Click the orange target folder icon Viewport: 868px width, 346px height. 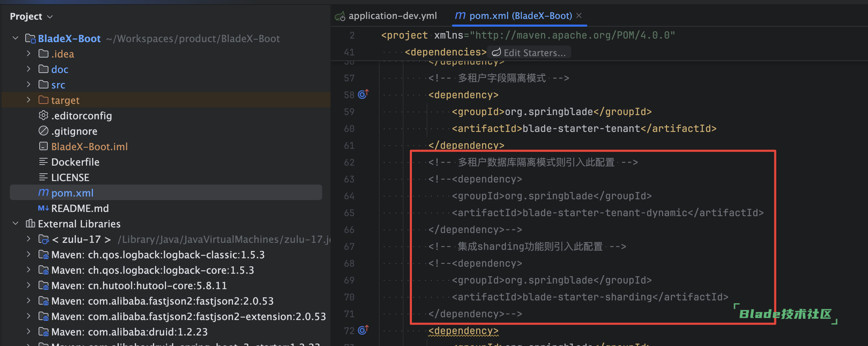(44, 100)
